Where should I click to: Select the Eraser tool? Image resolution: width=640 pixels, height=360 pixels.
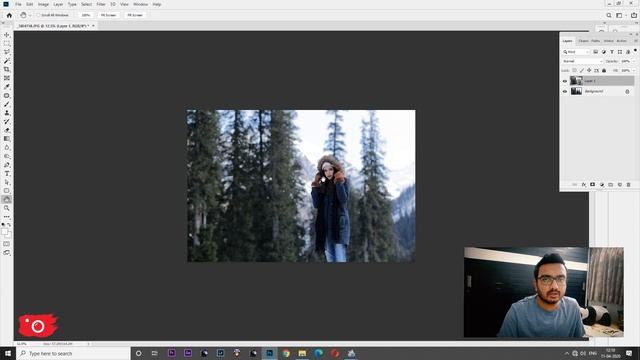pos(7,130)
